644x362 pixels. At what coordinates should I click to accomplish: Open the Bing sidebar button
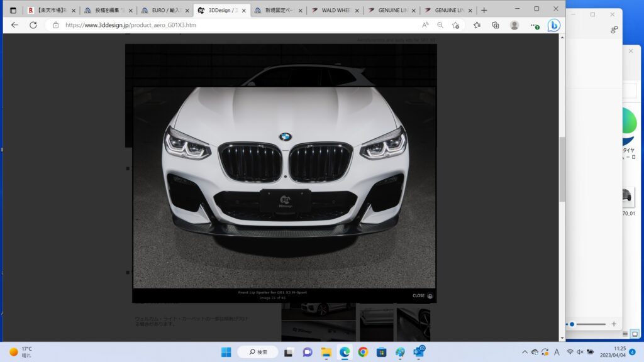(x=553, y=25)
